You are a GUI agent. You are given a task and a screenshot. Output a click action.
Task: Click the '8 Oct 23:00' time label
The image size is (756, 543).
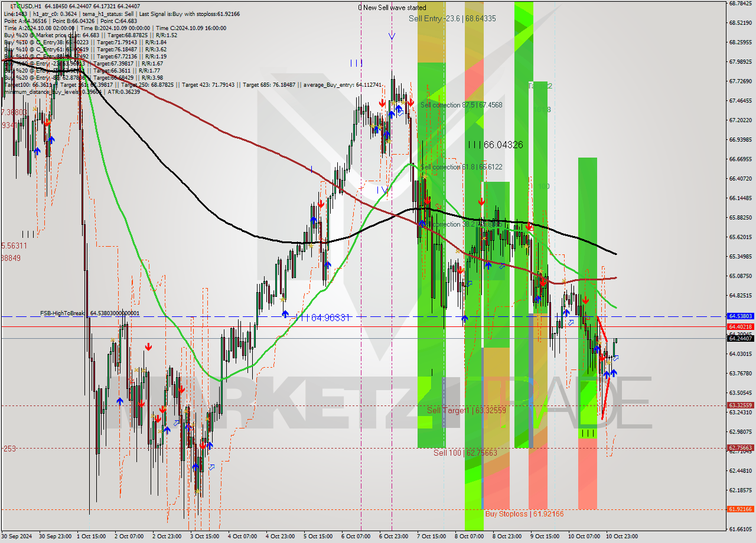[x=507, y=537]
